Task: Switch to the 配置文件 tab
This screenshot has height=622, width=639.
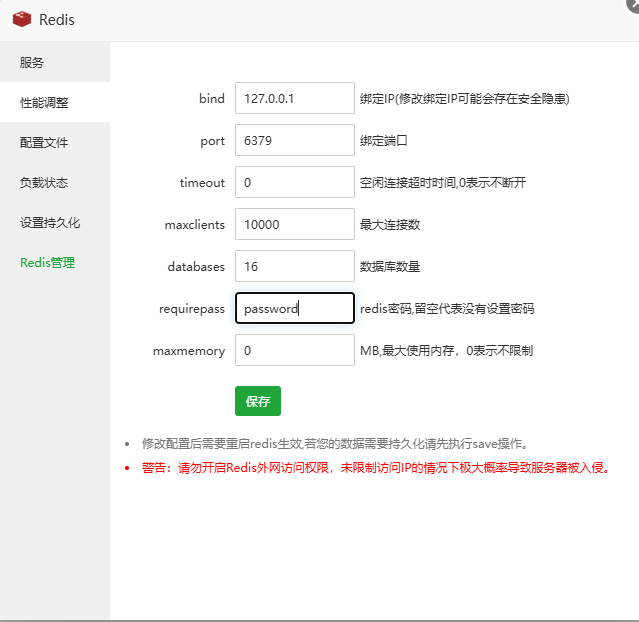Action: 55,142
